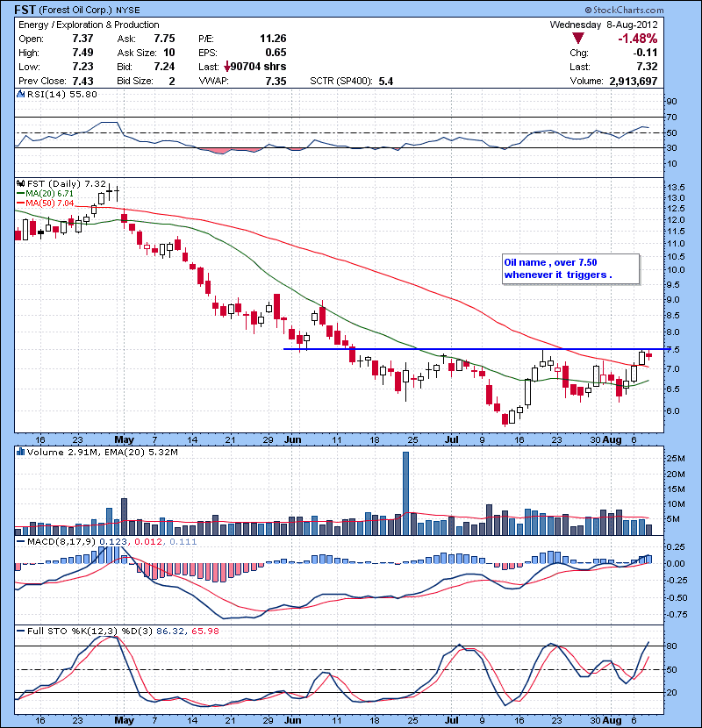Click the MACD(8,17,9) legend label

coord(61,541)
